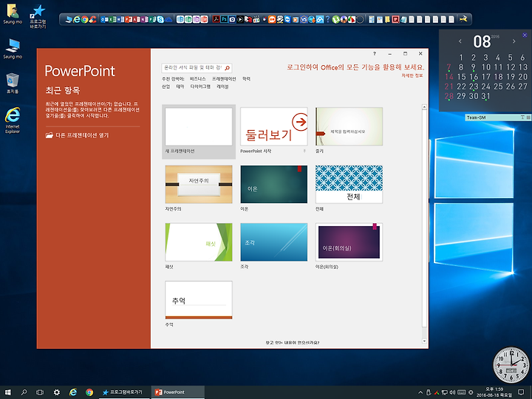Click the analog clock widget
532x399 pixels.
[x=511, y=365]
